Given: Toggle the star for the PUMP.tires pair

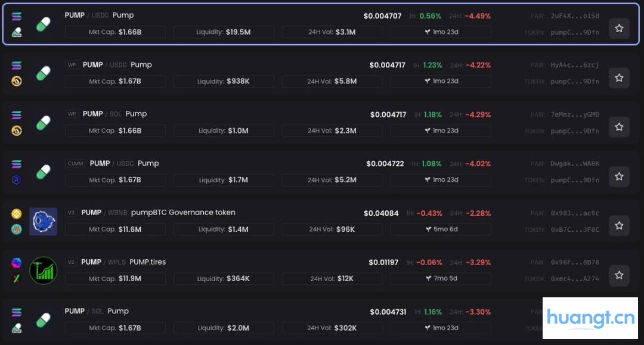Looking at the screenshot, I should pos(619,275).
